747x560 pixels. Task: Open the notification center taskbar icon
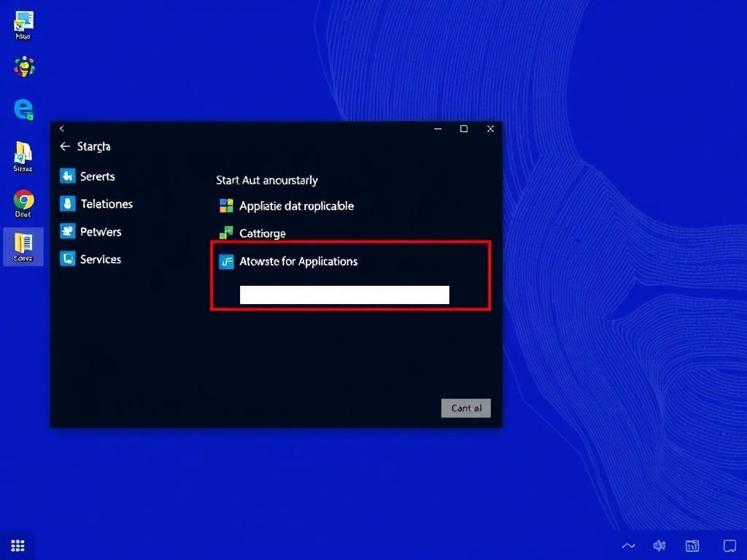click(x=729, y=545)
